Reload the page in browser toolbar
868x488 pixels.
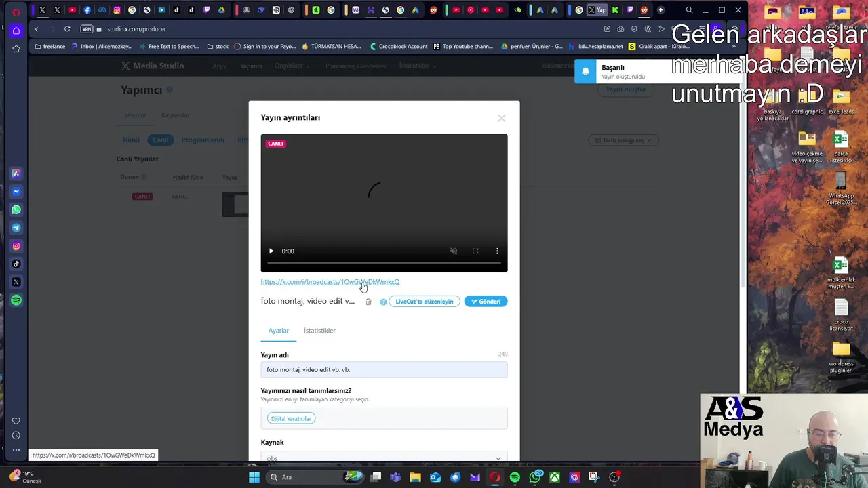[67, 29]
